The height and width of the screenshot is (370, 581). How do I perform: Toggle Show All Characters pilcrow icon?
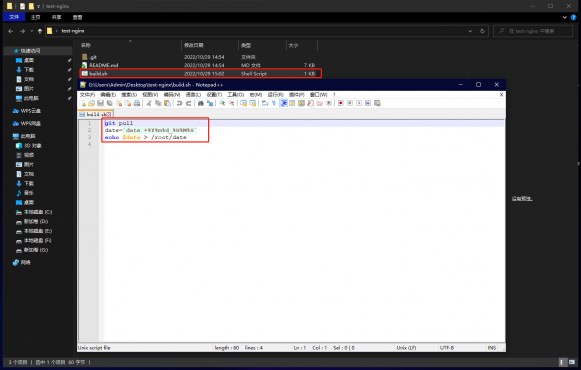274,103
